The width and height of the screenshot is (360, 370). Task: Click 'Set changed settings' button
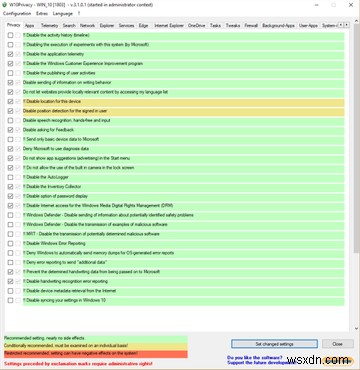click(274, 344)
